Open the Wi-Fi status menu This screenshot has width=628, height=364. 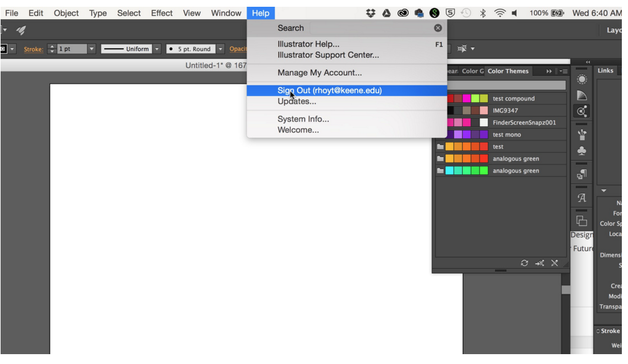pos(499,13)
